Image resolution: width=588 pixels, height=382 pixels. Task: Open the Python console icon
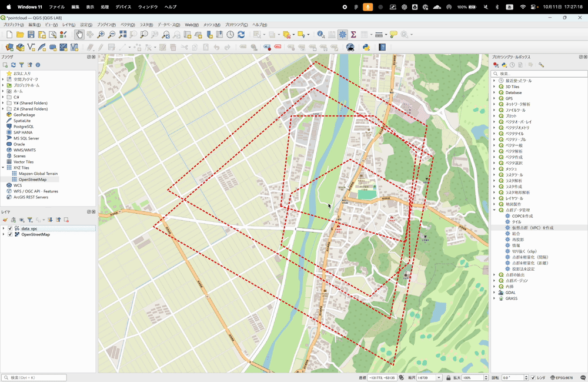click(366, 47)
